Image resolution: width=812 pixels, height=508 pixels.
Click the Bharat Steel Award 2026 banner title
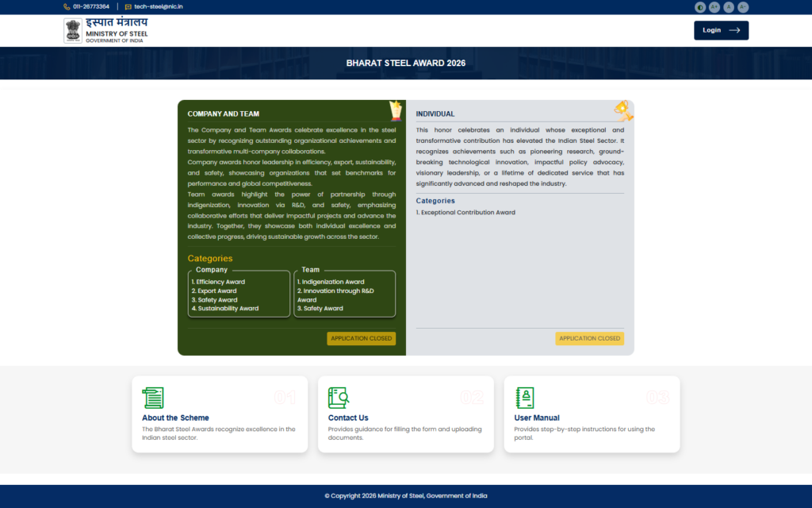406,63
